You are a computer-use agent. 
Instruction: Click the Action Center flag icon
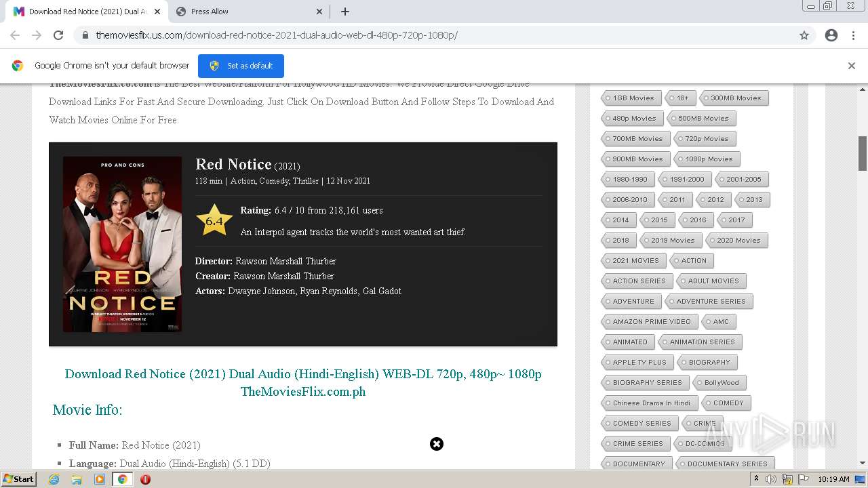(804, 479)
